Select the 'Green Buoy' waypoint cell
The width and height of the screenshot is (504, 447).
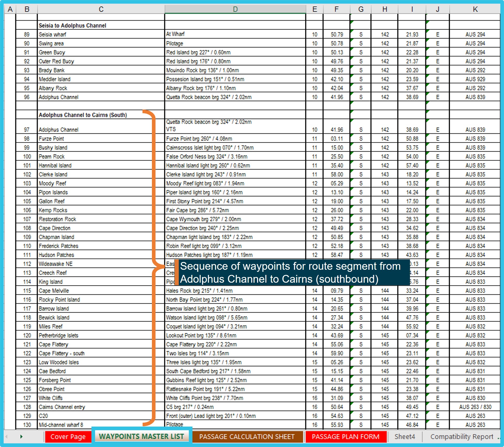[101, 52]
